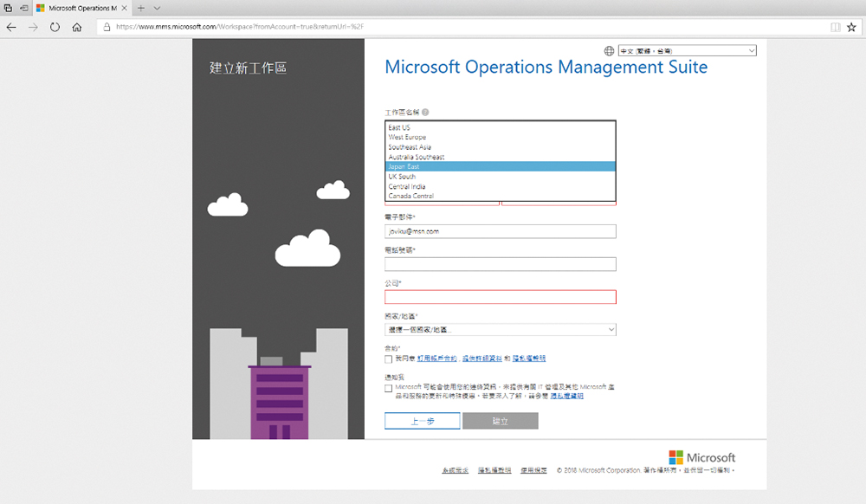Focus the address bar URL

click(x=240, y=27)
